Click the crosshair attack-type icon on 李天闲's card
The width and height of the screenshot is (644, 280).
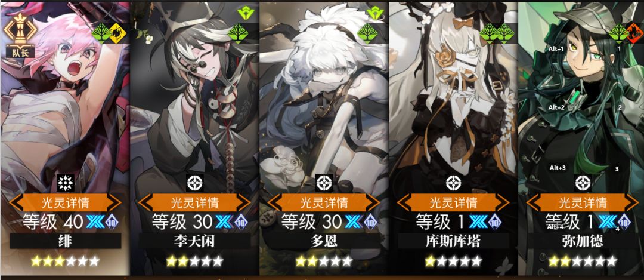(195, 182)
